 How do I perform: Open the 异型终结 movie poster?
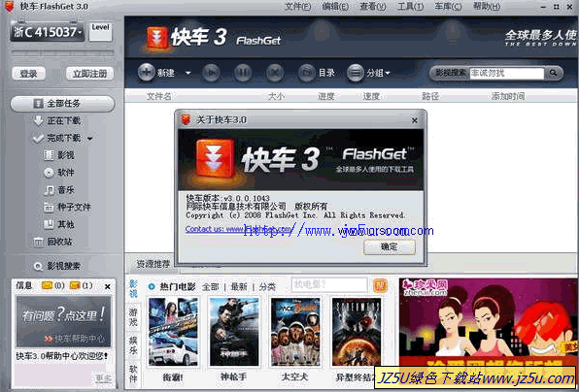click(357, 332)
